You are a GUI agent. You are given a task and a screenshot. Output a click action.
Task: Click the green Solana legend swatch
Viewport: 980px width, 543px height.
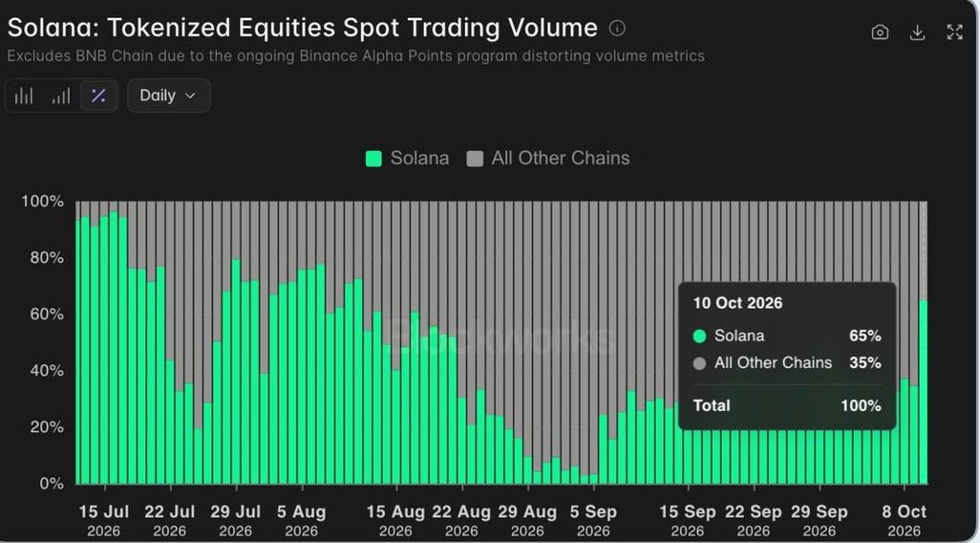(x=373, y=159)
